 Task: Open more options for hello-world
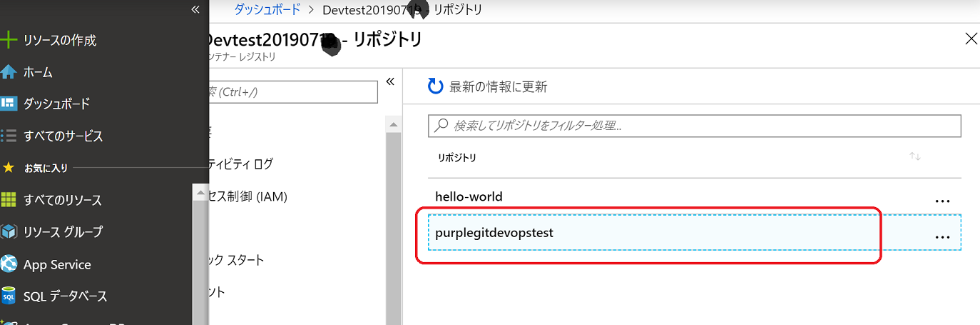(x=942, y=201)
